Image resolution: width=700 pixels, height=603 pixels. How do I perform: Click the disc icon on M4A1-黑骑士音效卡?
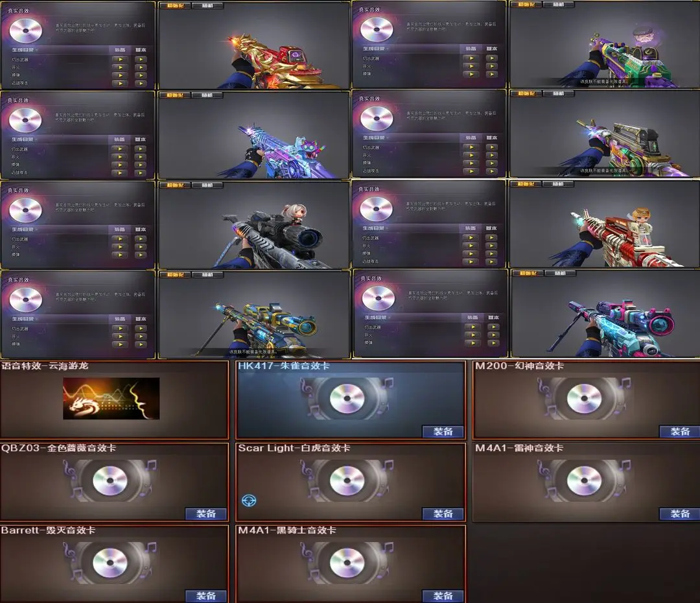click(x=347, y=563)
